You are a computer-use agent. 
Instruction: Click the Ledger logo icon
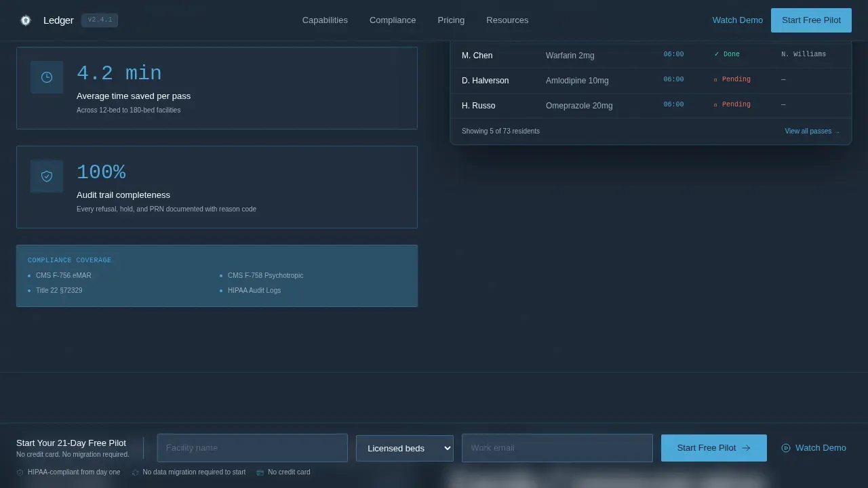(26, 20)
